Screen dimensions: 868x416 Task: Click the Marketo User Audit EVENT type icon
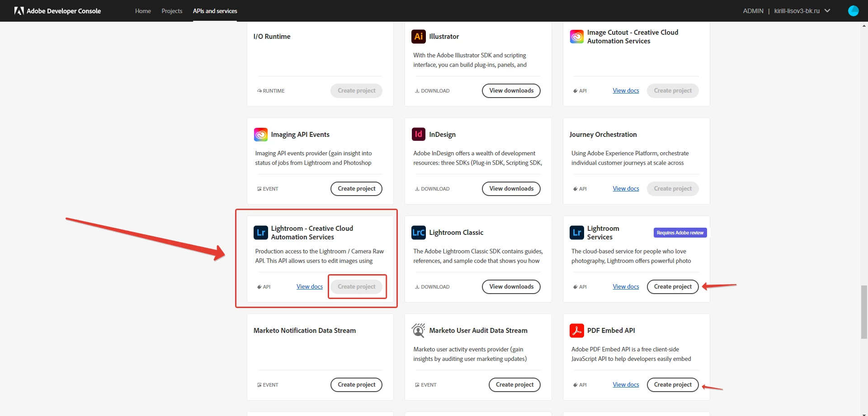[x=417, y=385]
